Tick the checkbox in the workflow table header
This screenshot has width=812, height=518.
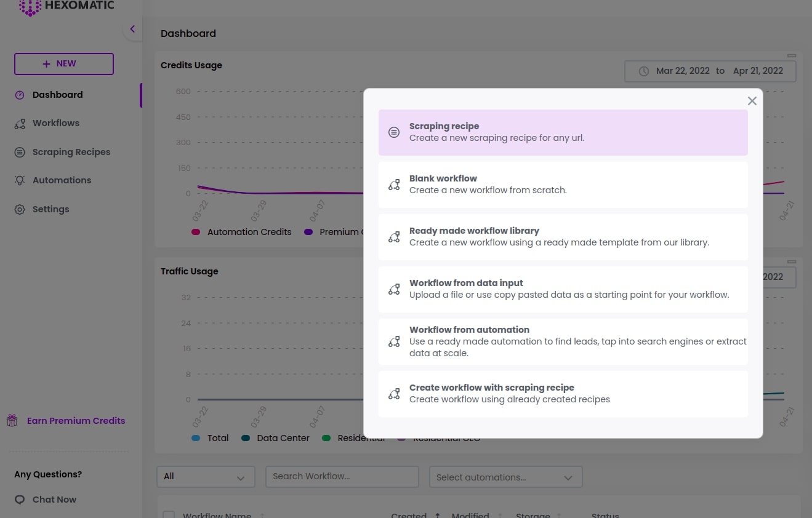click(169, 515)
